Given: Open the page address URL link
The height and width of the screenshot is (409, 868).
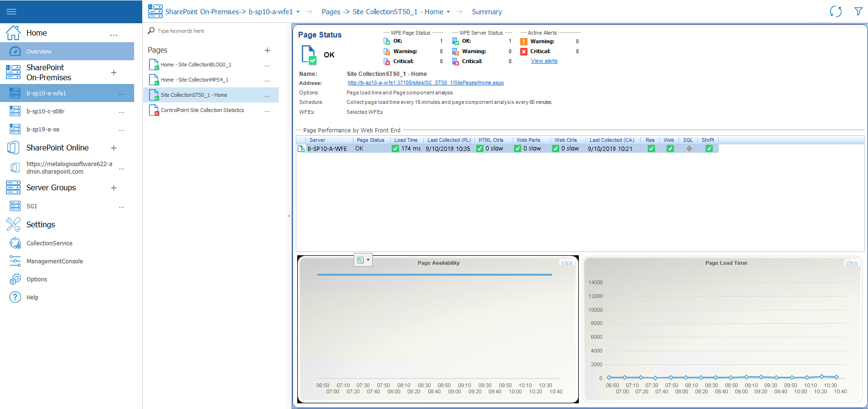Looking at the screenshot, I should pos(426,83).
